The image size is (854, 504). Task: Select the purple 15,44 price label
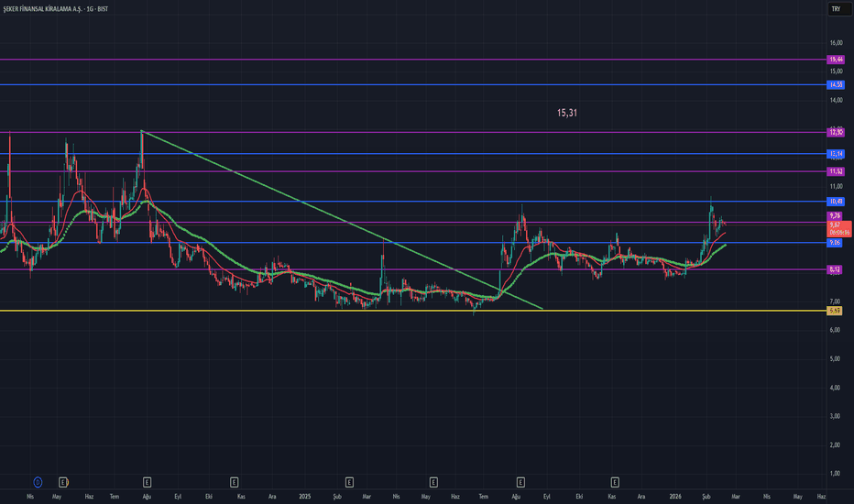click(x=836, y=60)
